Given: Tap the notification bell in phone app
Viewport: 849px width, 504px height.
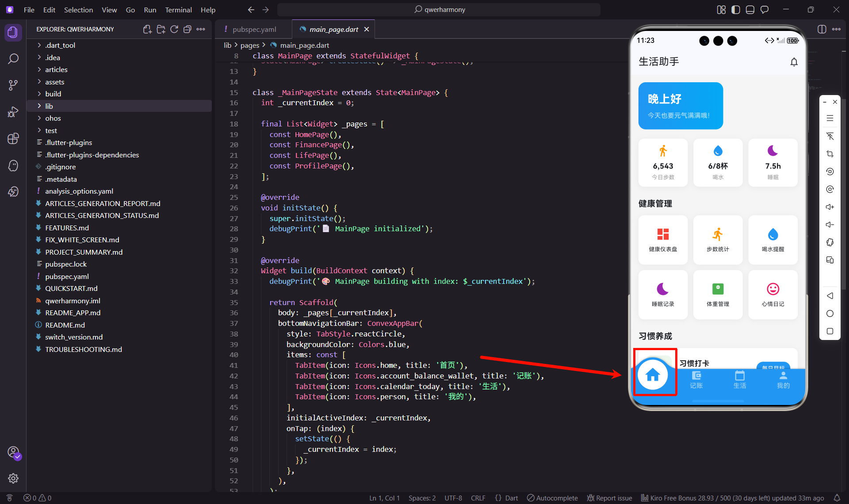Looking at the screenshot, I should click(x=794, y=62).
